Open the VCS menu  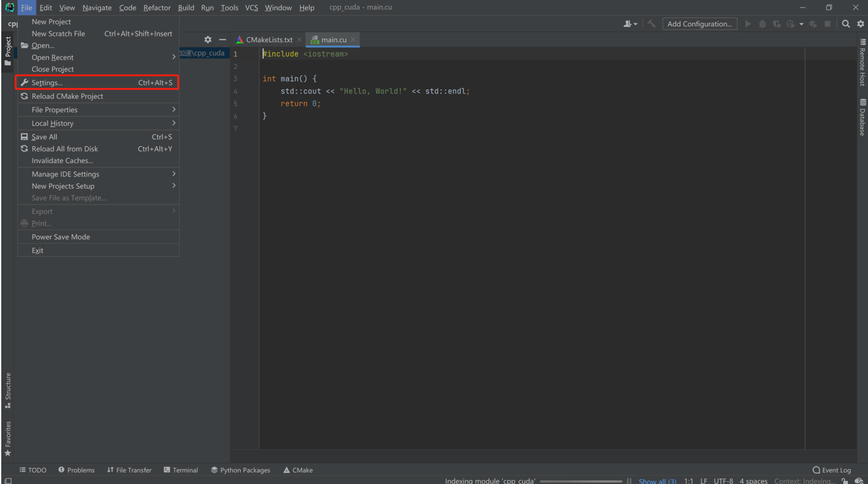251,8
